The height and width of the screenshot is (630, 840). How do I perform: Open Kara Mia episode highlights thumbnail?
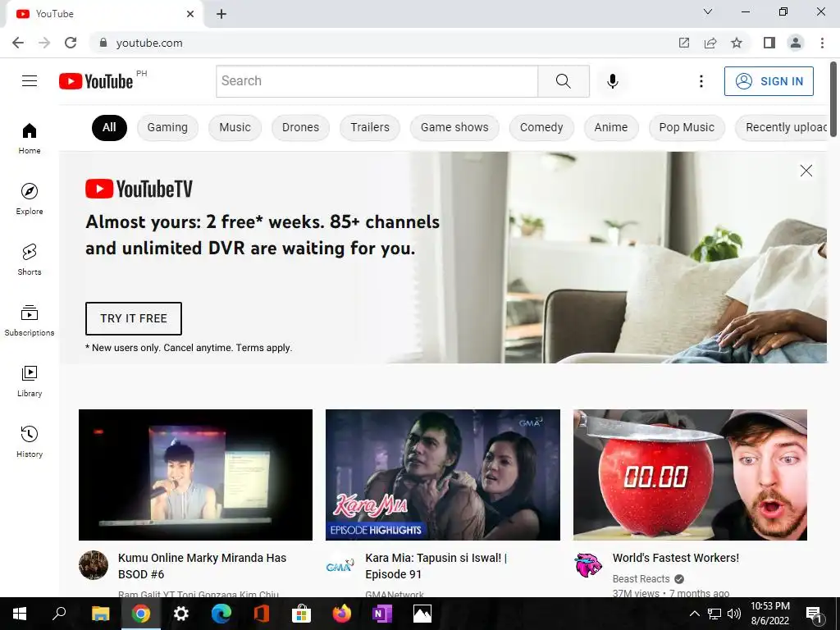pyautogui.click(x=442, y=475)
